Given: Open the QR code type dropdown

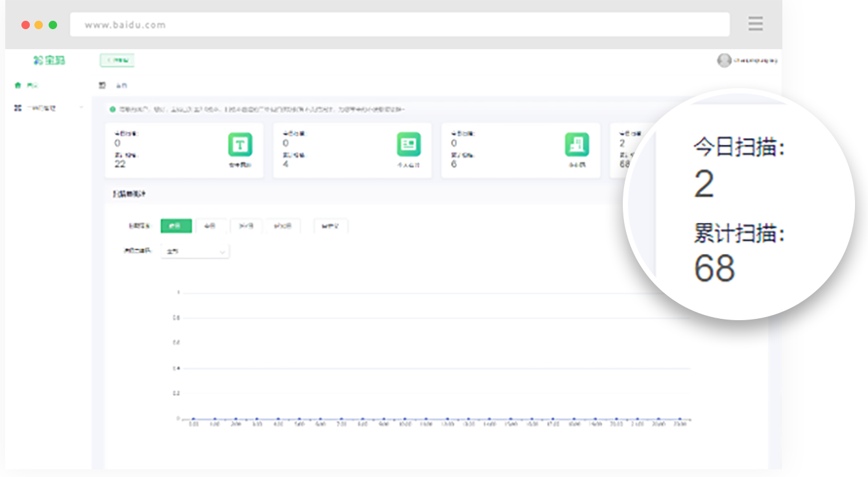Looking at the screenshot, I should point(195,251).
